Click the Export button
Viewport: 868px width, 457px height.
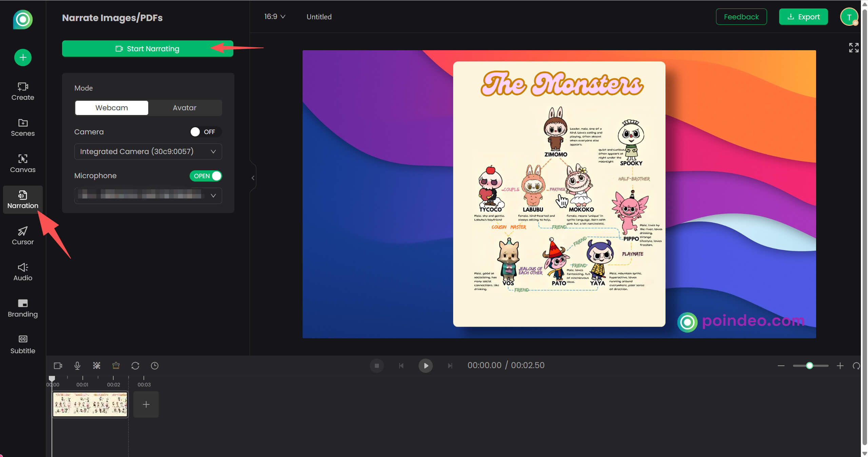(803, 17)
